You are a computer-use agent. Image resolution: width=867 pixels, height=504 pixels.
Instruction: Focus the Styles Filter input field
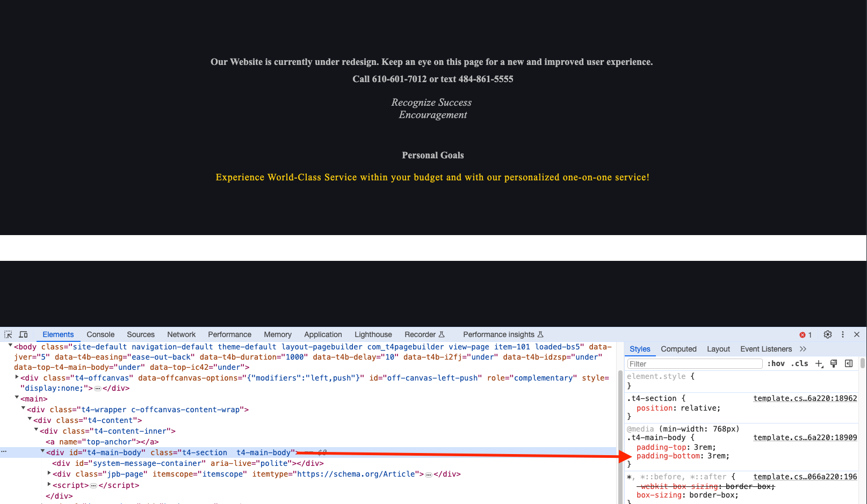click(x=695, y=364)
